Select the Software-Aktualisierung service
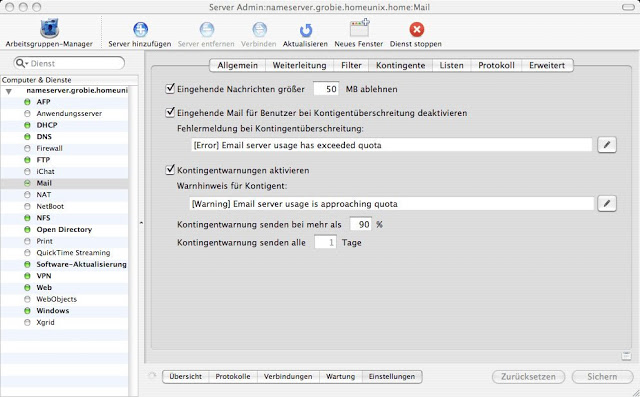Image resolution: width=640 pixels, height=397 pixels. (x=64, y=264)
